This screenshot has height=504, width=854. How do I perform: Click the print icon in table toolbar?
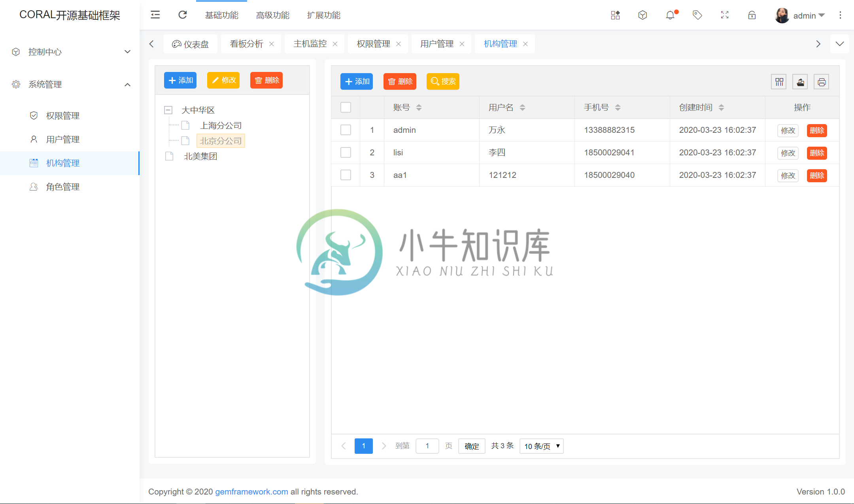(822, 82)
